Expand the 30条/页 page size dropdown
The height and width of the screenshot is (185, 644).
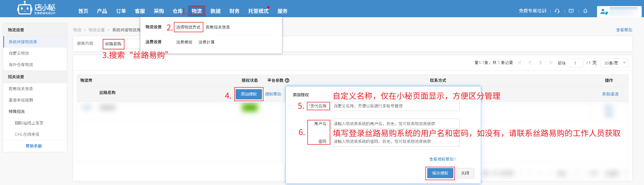point(614,63)
